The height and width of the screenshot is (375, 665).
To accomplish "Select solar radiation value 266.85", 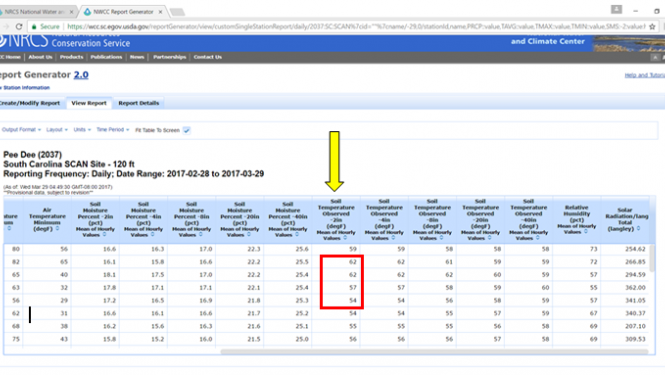I will 635,262.
